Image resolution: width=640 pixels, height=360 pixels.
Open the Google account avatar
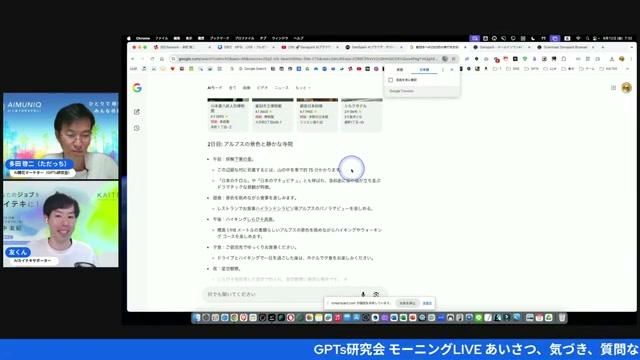click(627, 88)
